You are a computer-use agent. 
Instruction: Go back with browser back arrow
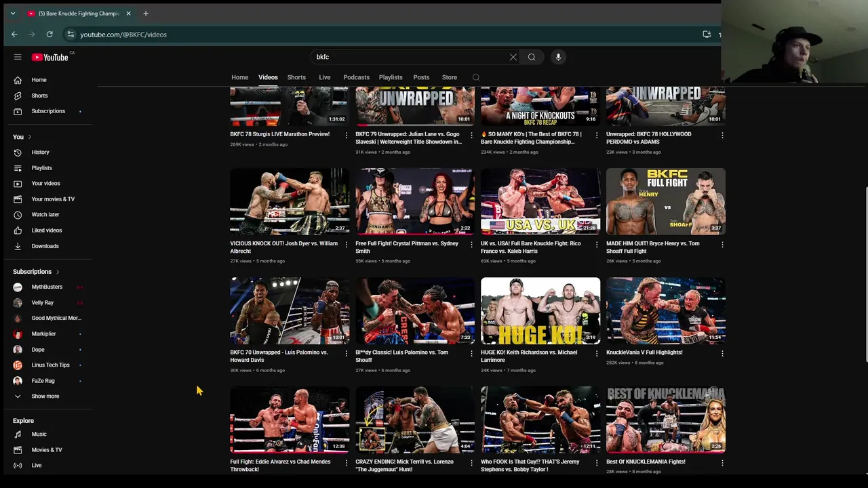coord(14,35)
